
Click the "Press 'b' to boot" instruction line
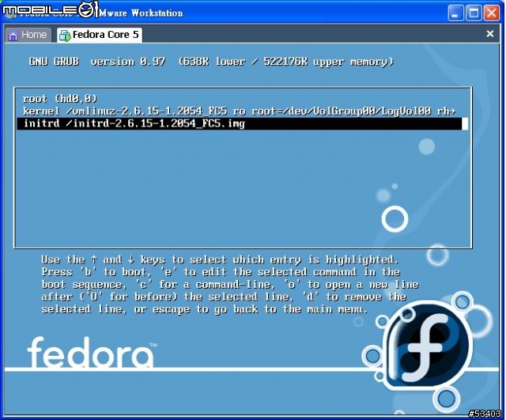tap(221, 272)
